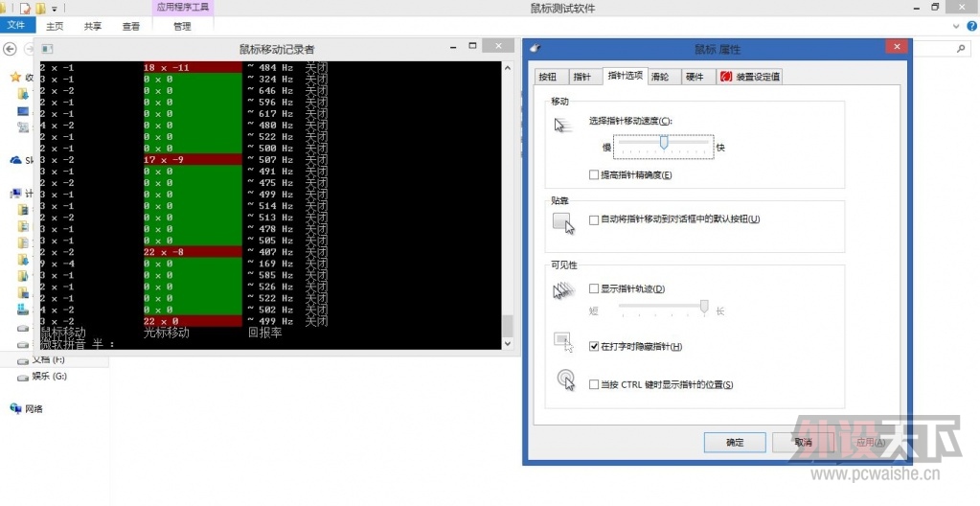Click the red cell reading 22 x -8

click(x=192, y=252)
